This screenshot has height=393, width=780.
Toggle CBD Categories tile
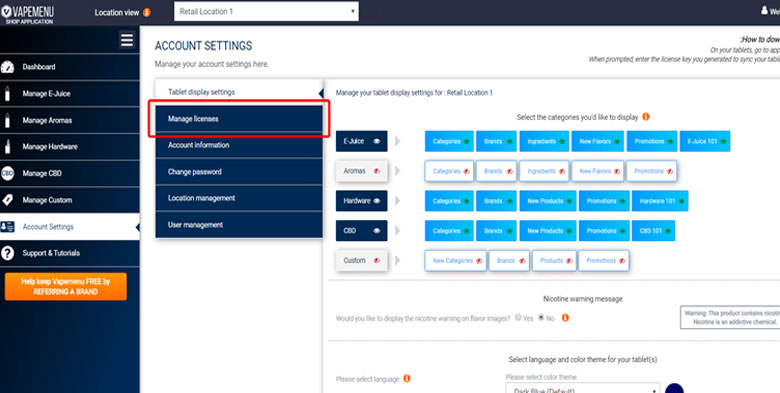pos(449,231)
